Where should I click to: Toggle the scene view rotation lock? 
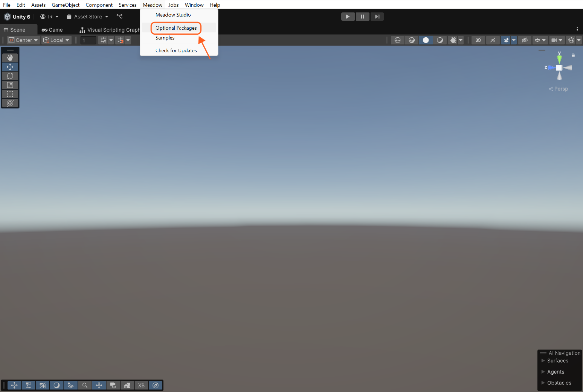[573, 55]
